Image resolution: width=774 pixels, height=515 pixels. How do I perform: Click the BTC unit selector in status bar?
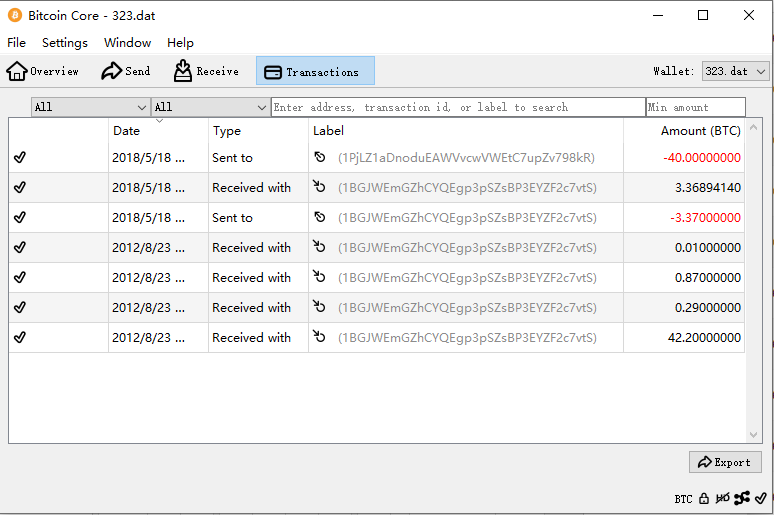(x=683, y=498)
